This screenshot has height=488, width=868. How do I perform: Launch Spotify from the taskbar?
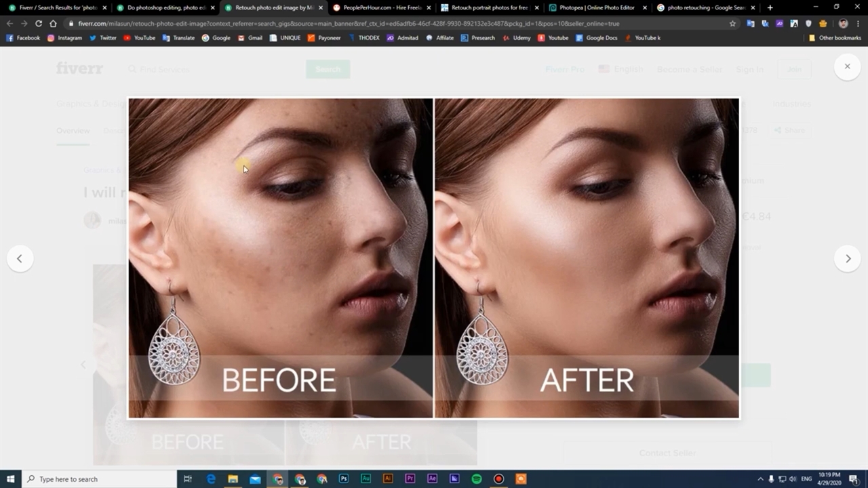click(x=477, y=479)
